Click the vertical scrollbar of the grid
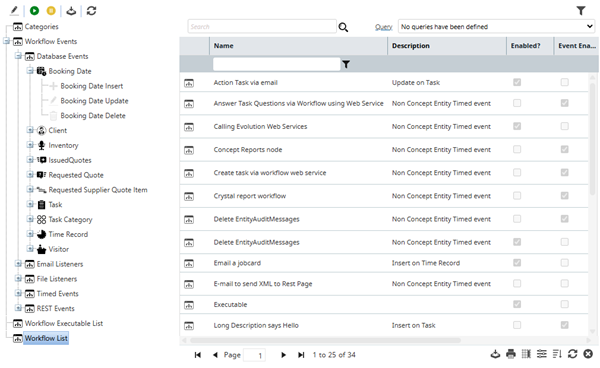Image resolution: width=600 pixels, height=368 pixels. tap(593, 138)
